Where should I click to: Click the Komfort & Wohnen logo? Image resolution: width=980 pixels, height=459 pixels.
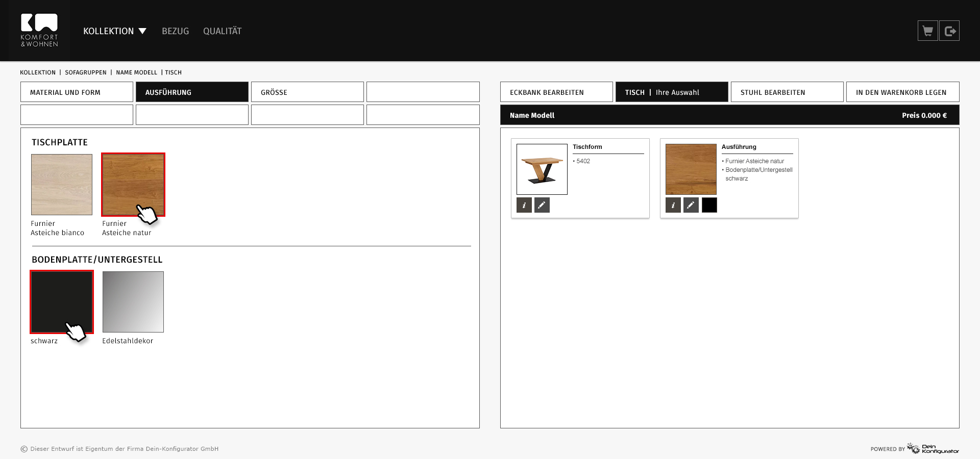point(39,31)
